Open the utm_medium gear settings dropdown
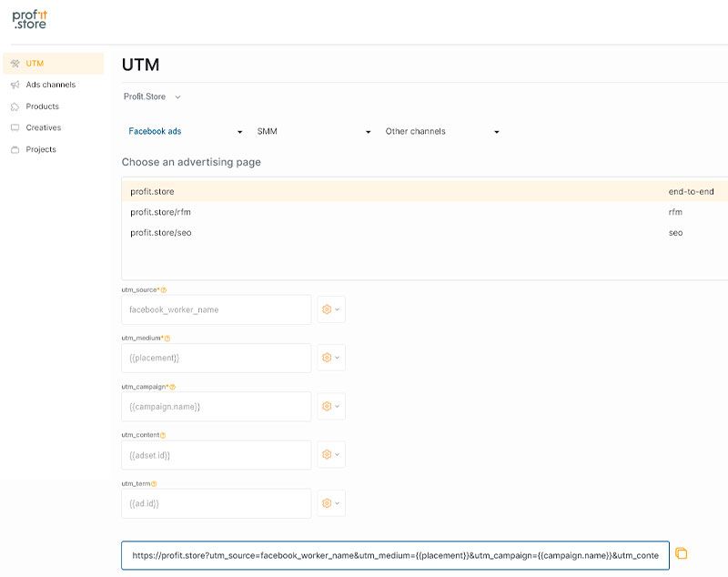The height and width of the screenshot is (577, 728). tap(331, 358)
